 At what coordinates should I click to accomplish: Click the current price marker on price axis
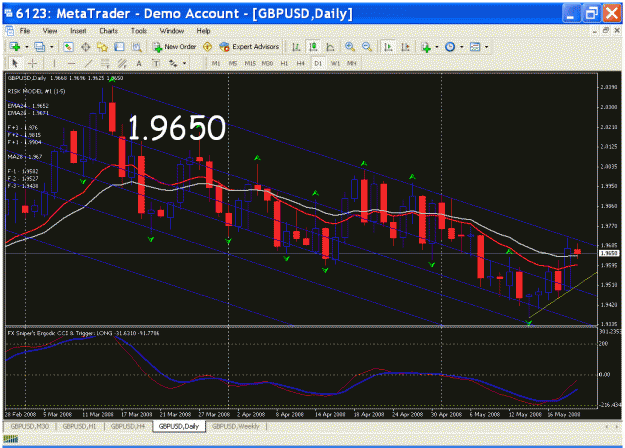point(609,253)
